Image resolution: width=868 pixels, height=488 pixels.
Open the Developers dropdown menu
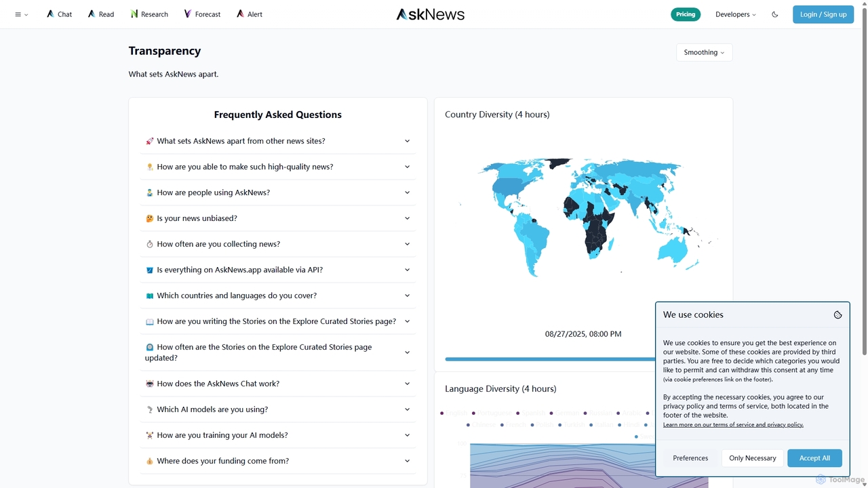[x=736, y=14]
